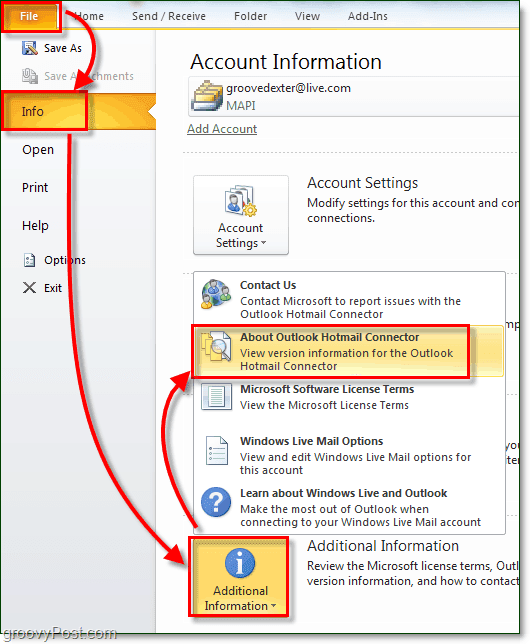Choose Save As text in the sidebar
Image resolution: width=530 pixels, height=644 pixels.
click(x=63, y=48)
